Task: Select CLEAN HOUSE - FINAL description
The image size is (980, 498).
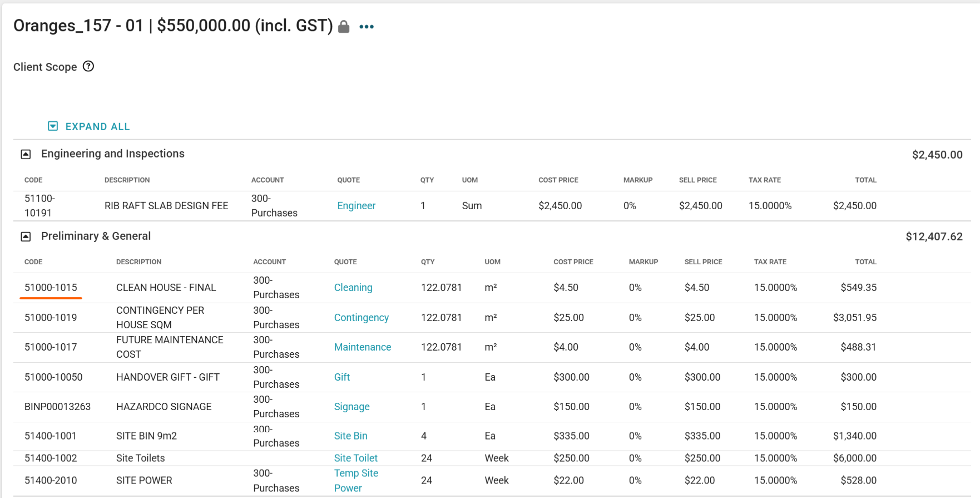Action: point(166,287)
